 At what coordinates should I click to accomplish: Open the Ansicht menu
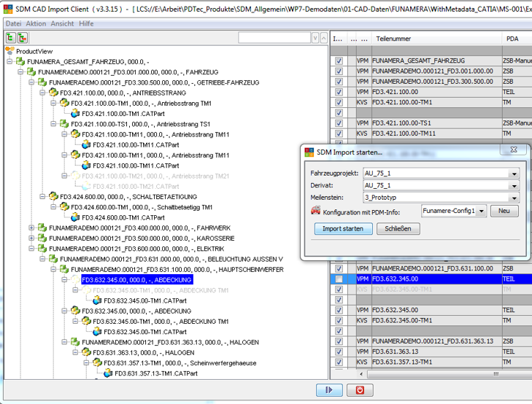[63, 24]
